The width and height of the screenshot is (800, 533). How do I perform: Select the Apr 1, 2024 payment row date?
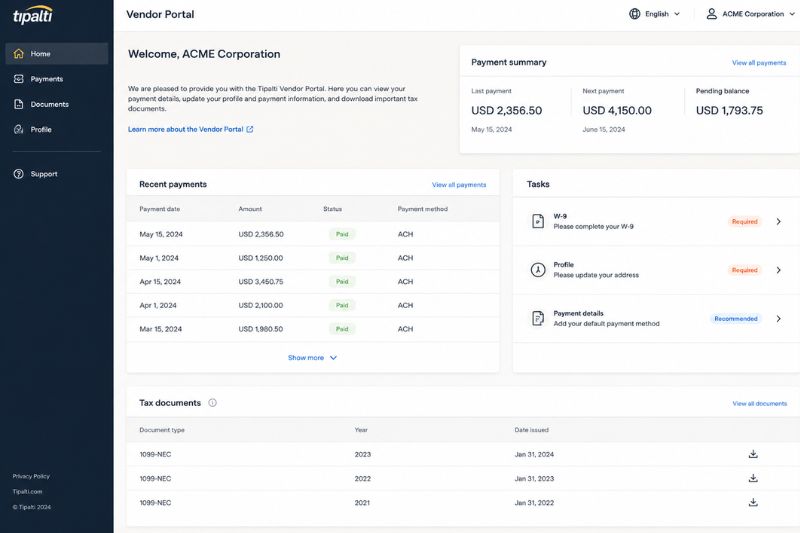[158, 306]
